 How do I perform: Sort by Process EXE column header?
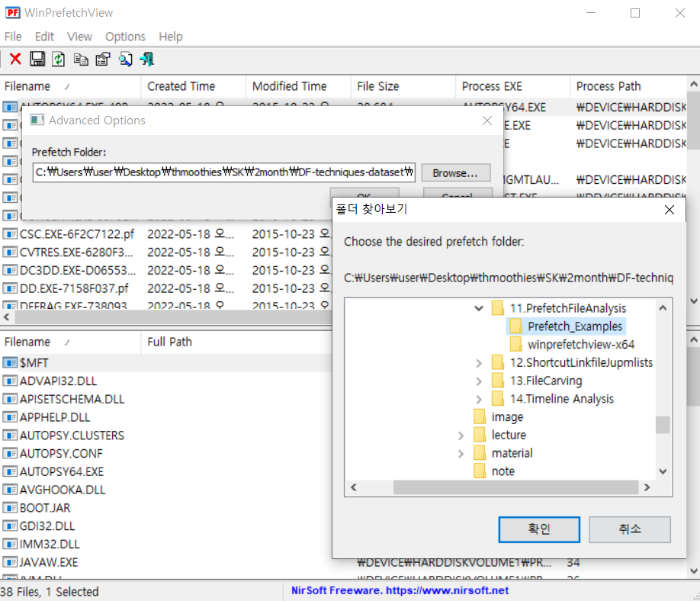(x=512, y=86)
